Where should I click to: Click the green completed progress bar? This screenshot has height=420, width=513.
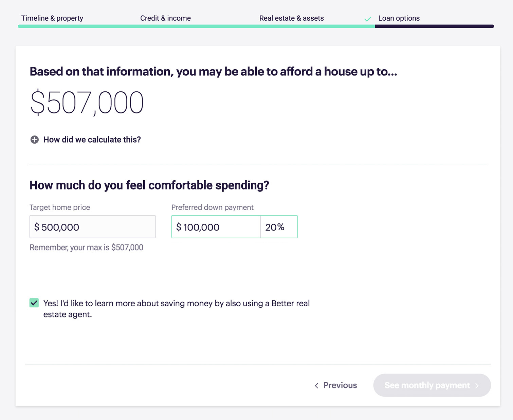pyautogui.click(x=196, y=26)
